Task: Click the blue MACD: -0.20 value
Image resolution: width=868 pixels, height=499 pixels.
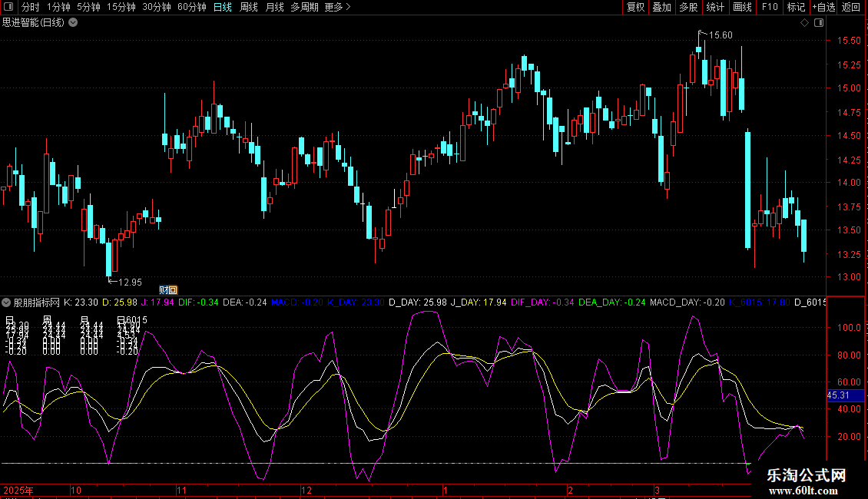Action: point(297,302)
